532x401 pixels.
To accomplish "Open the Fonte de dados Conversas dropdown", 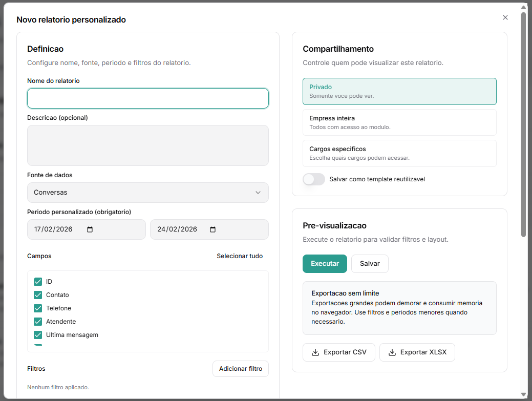I will tap(148, 193).
